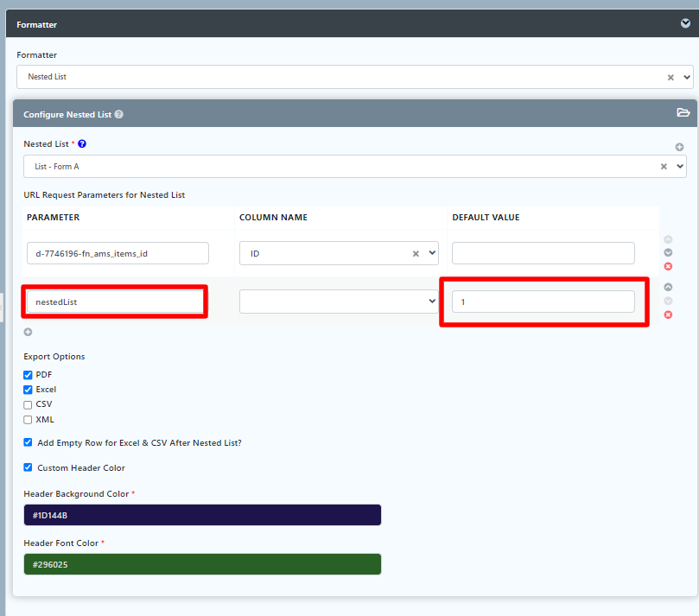Toggle the Custom Header Color checkbox
The image size is (699, 616).
coord(28,467)
